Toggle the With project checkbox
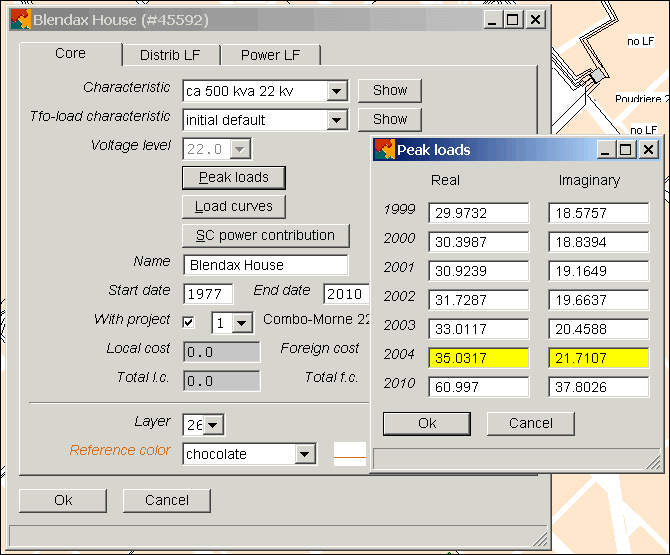This screenshot has width=670, height=555. 189,322
